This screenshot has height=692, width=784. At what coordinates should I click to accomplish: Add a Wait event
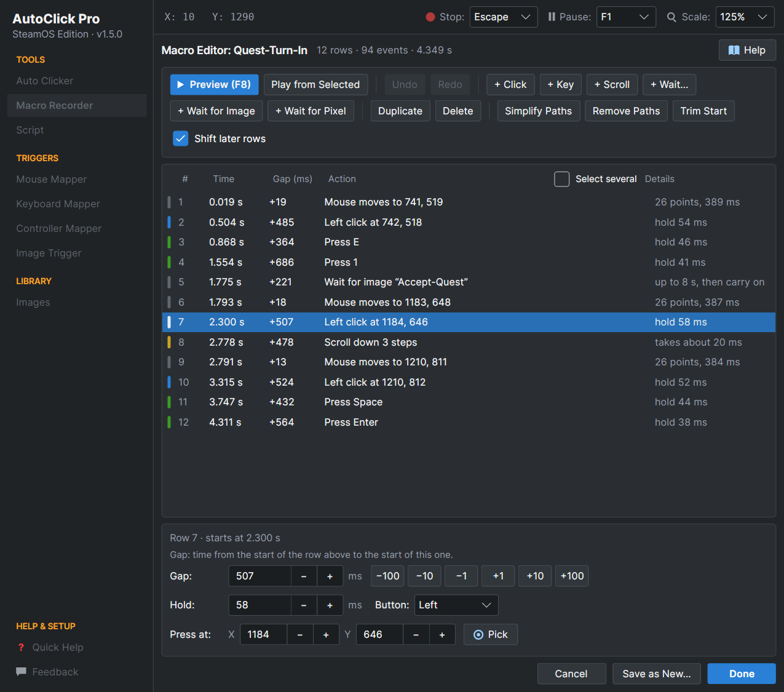[x=670, y=85]
